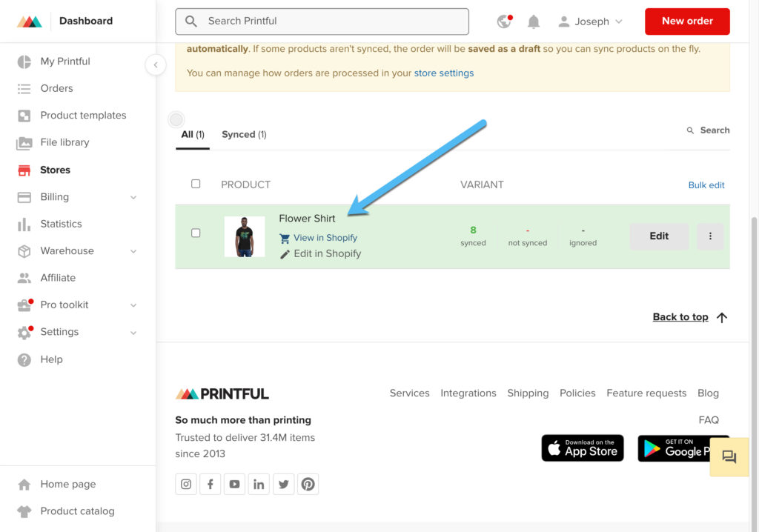Toggle the select-all products checkbox

[196, 184]
